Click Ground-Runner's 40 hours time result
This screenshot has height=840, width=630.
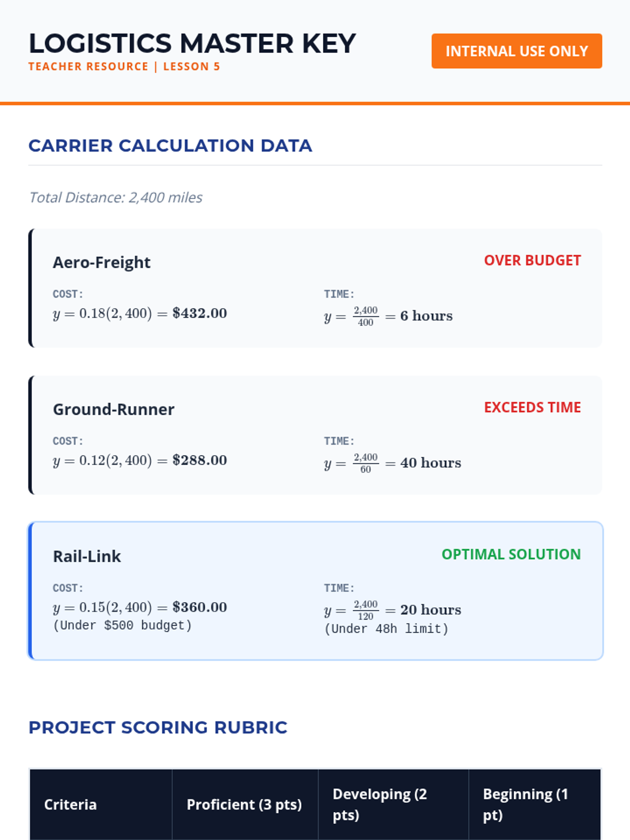430,463
